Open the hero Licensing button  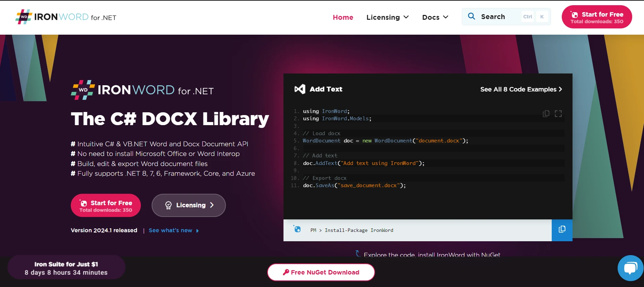[x=188, y=206]
